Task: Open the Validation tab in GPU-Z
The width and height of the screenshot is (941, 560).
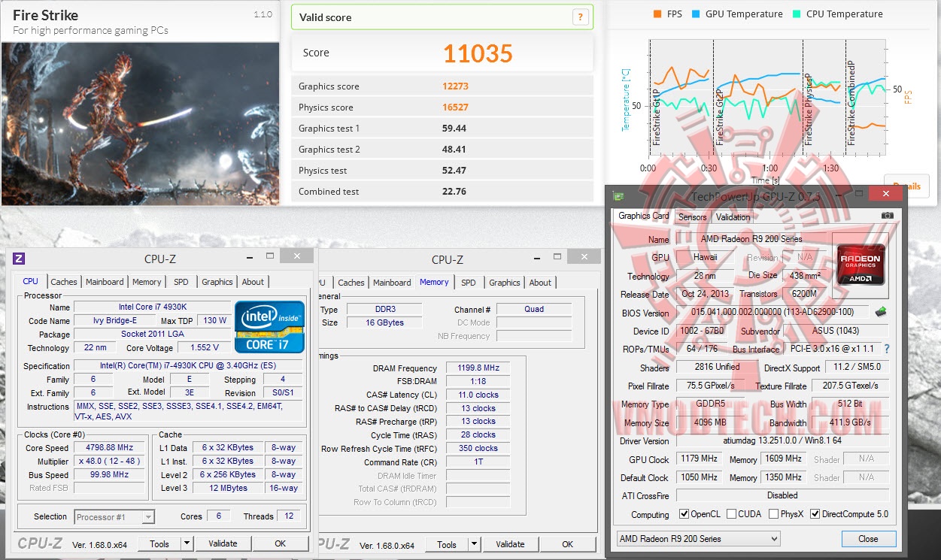Action: [x=733, y=217]
